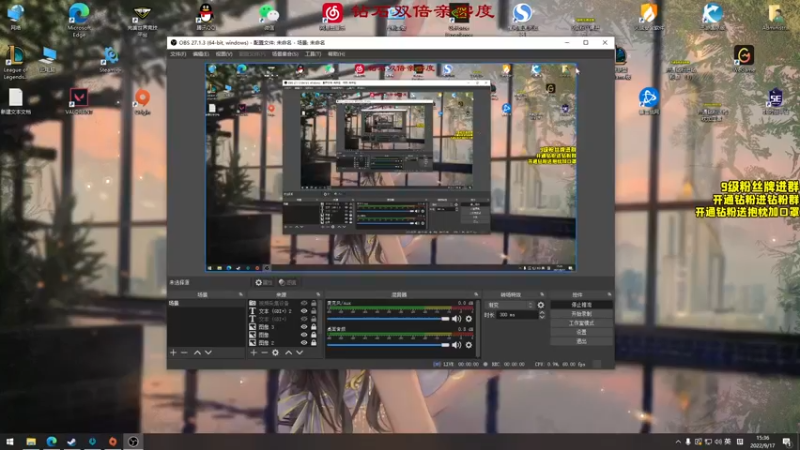Toggle lock on 图像 2 source
This screenshot has height=450, width=800.
tap(313, 342)
